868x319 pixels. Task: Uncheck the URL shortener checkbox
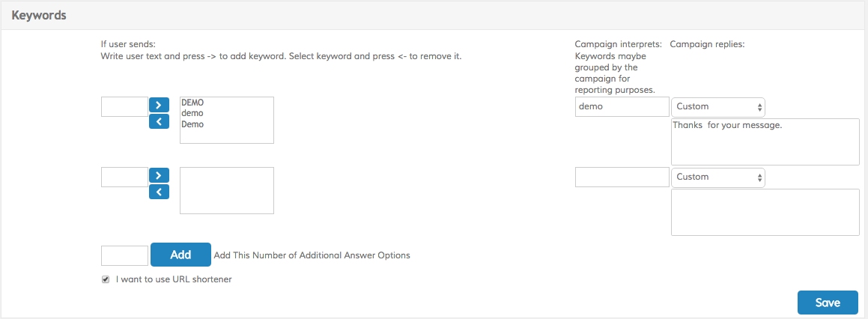tap(106, 279)
